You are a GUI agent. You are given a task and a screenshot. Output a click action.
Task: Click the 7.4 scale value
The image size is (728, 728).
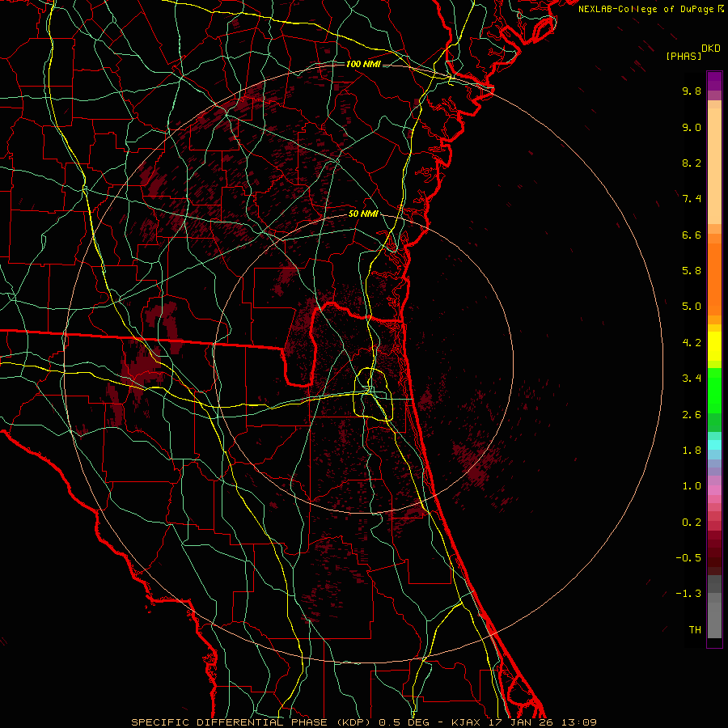692,199
